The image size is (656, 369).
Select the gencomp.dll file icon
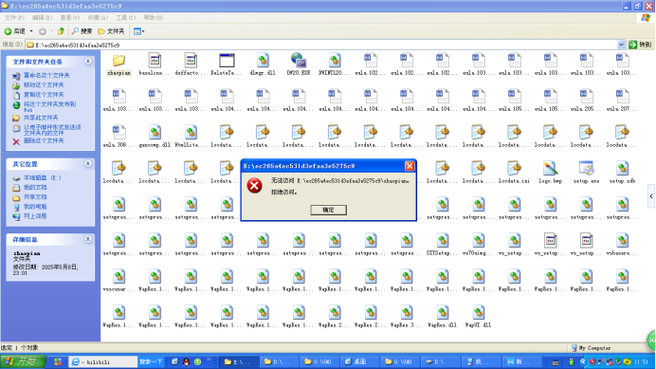[155, 133]
